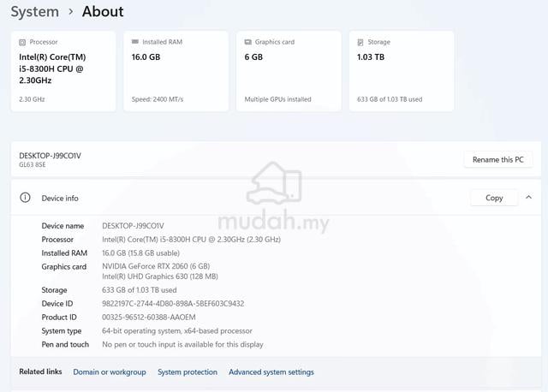Open Domain or workgroup link
This screenshot has height=392, width=548.
tap(110, 372)
